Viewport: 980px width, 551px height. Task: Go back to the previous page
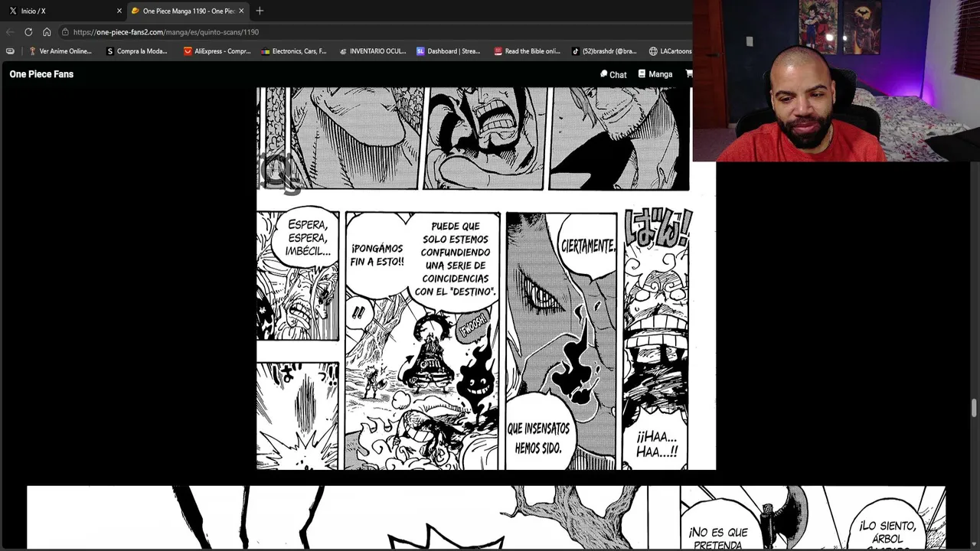coord(10,32)
